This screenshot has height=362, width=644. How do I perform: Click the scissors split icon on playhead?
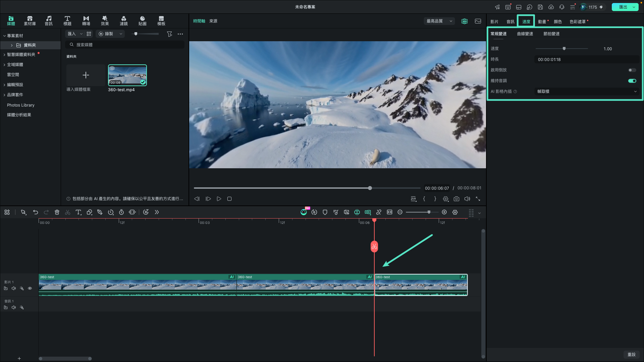[374, 247]
